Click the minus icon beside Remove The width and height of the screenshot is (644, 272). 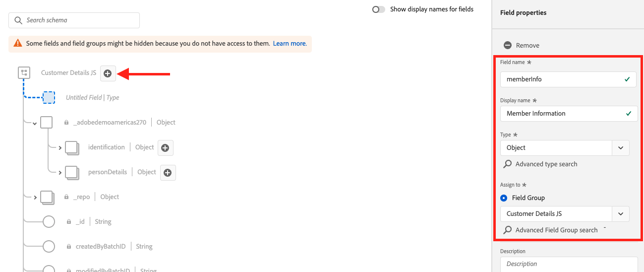point(508,45)
